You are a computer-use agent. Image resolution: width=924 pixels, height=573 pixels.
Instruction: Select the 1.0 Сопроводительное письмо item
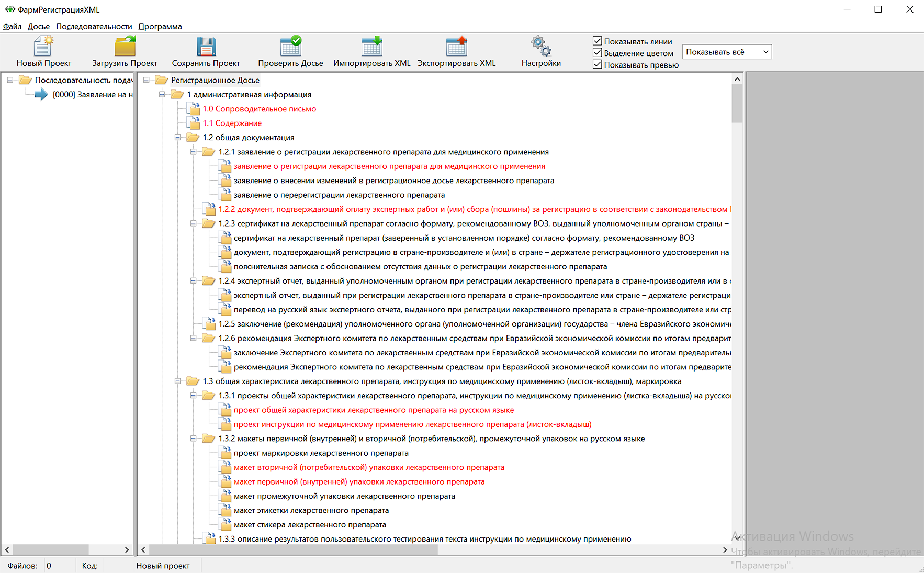coord(259,109)
